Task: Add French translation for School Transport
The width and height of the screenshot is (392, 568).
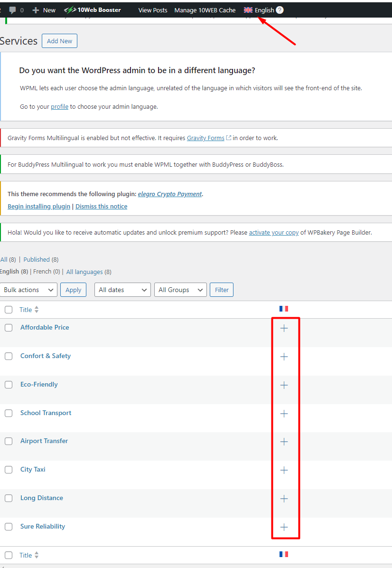Action: pos(284,414)
